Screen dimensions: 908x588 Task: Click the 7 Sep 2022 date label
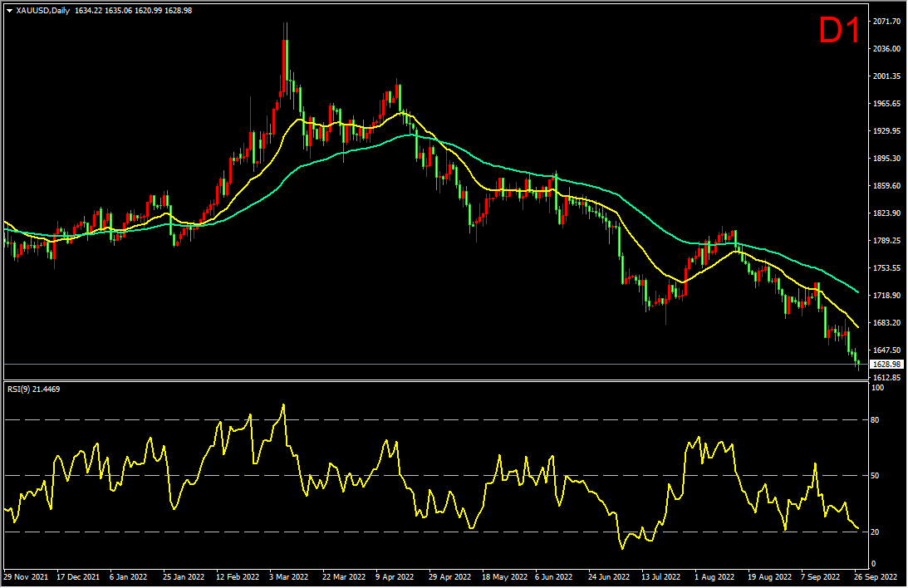pyautogui.click(x=821, y=577)
